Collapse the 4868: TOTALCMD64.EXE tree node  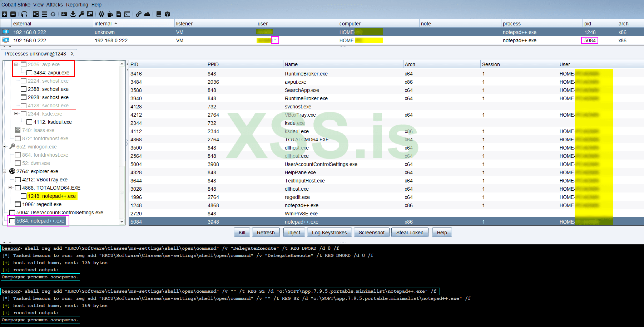[x=10, y=188]
